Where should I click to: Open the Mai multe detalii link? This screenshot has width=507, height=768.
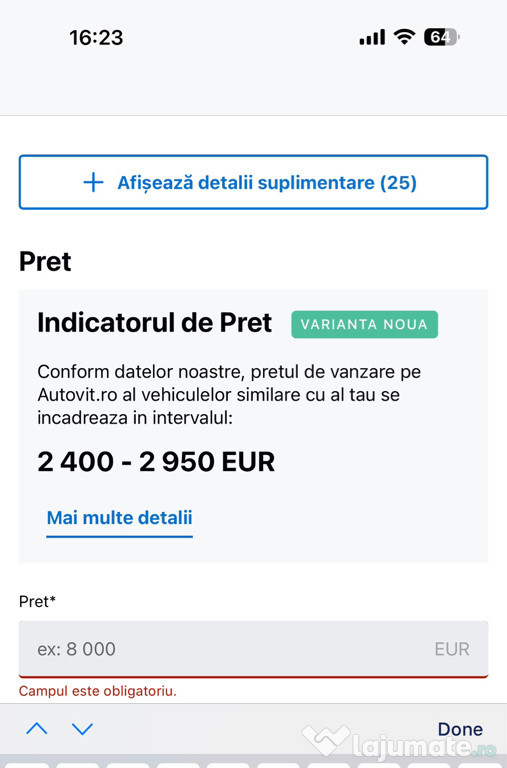point(120,518)
